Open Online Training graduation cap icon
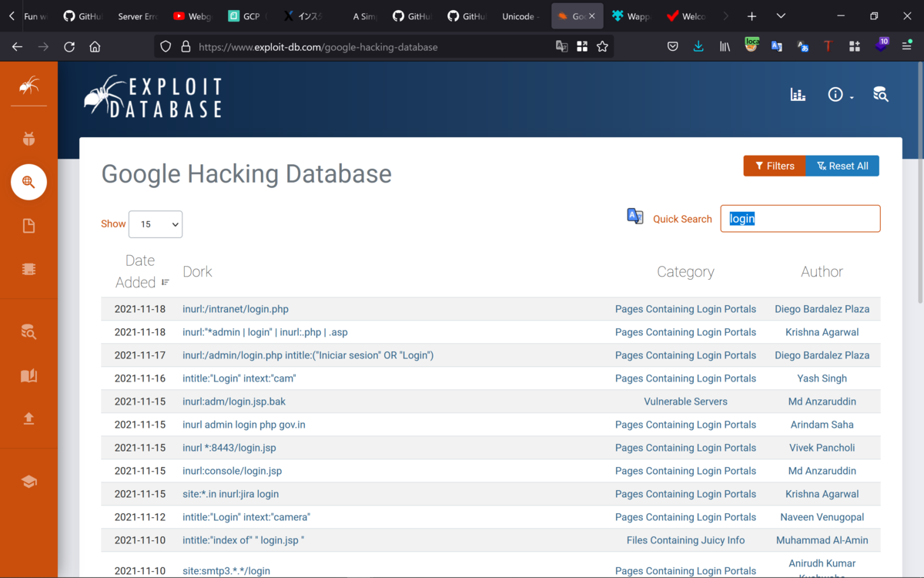 click(28, 482)
